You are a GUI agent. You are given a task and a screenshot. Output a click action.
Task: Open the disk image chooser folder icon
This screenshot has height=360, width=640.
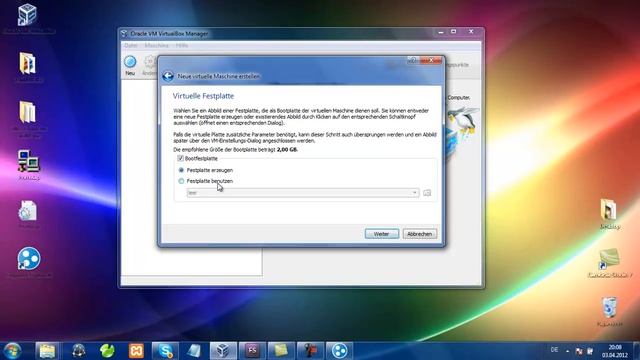pyautogui.click(x=427, y=193)
